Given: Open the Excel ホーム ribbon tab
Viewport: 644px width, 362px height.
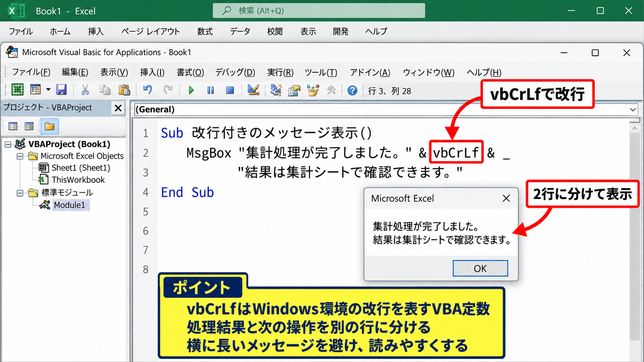Looking at the screenshot, I should 60,32.
